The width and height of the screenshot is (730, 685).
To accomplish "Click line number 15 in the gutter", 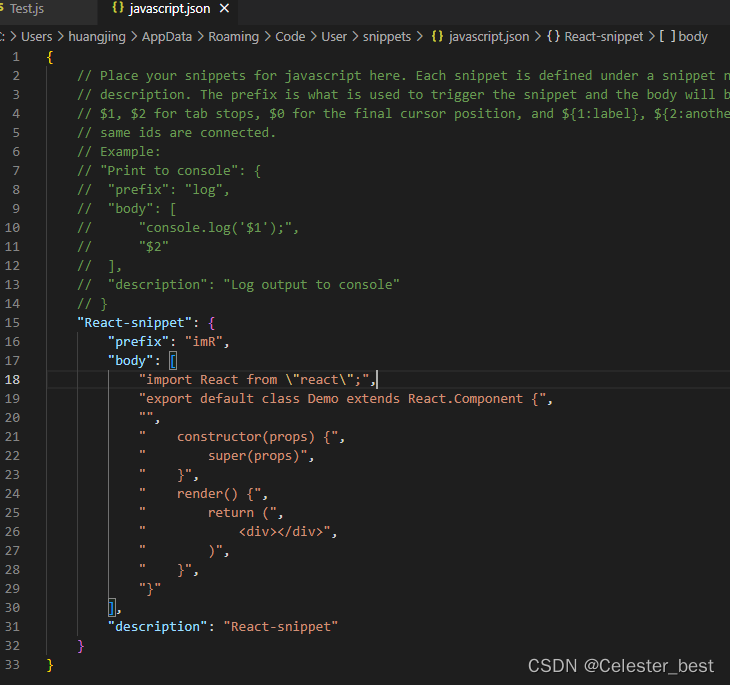I will point(13,322).
